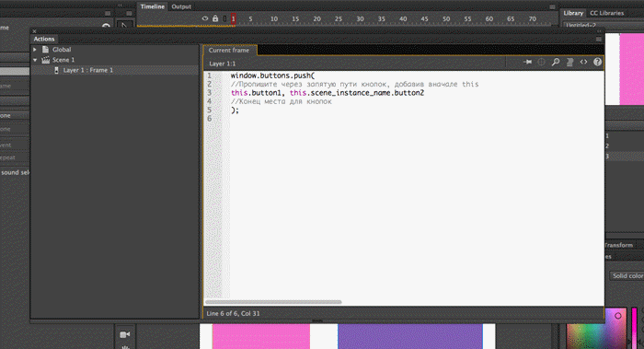Pin the script with the pushpin icon
The height and width of the screenshot is (349, 644).
pyautogui.click(x=528, y=62)
